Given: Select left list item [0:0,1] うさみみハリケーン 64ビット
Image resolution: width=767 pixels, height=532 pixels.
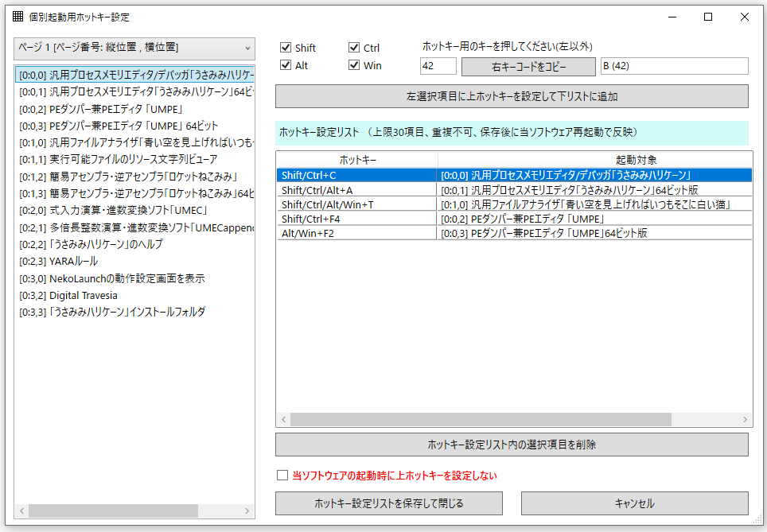Looking at the screenshot, I should point(134,92).
